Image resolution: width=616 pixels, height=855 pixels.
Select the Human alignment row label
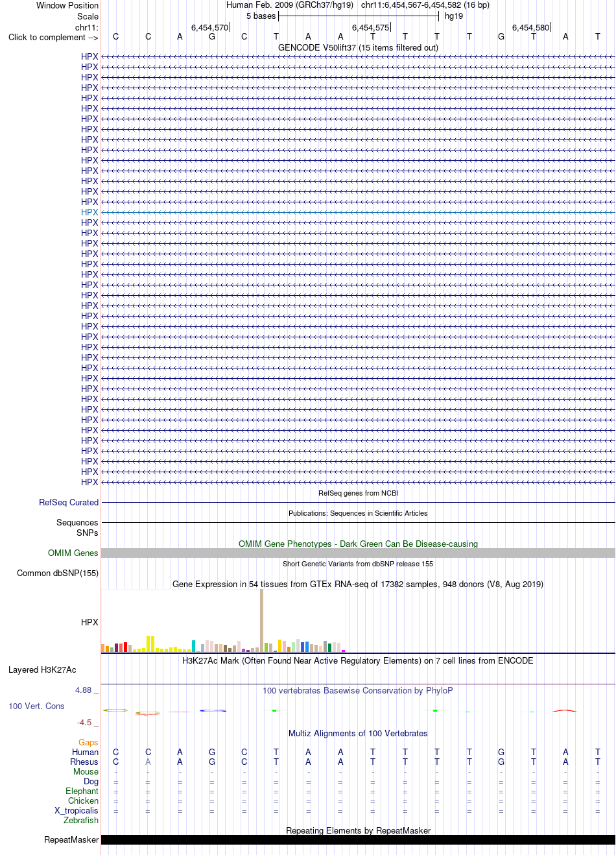click(85, 752)
